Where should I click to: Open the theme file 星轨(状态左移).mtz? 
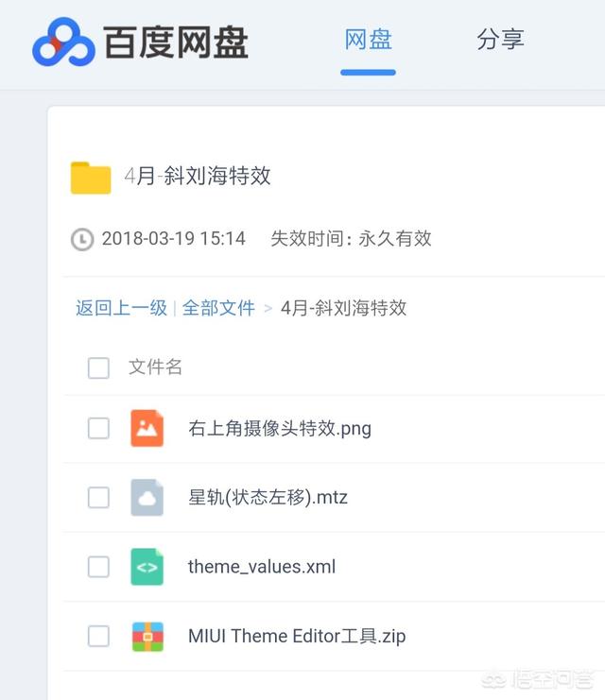coord(268,498)
